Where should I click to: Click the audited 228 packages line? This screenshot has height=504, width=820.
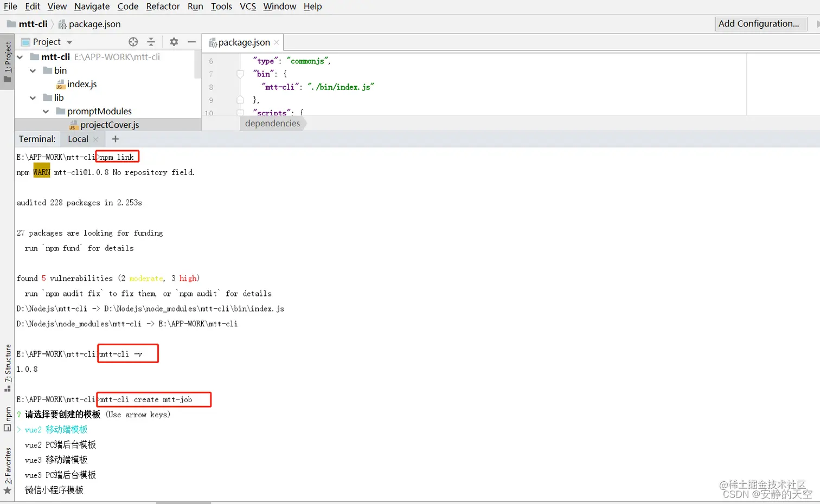click(x=79, y=203)
